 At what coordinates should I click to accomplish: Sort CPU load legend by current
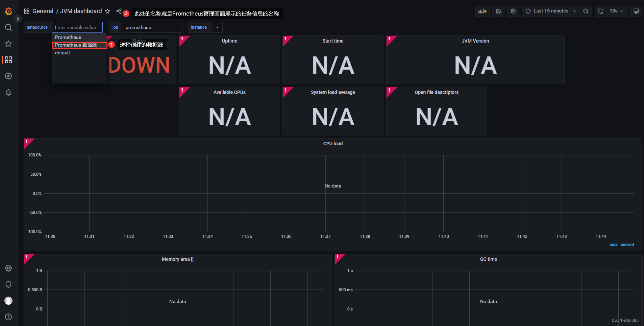pyautogui.click(x=627, y=245)
